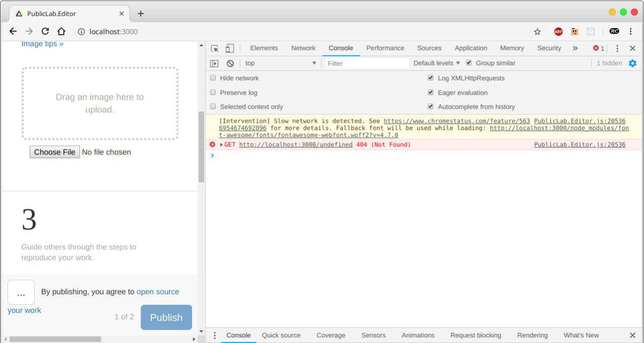Click the browser back arrow
The height and width of the screenshot is (343, 644).
click(x=13, y=31)
